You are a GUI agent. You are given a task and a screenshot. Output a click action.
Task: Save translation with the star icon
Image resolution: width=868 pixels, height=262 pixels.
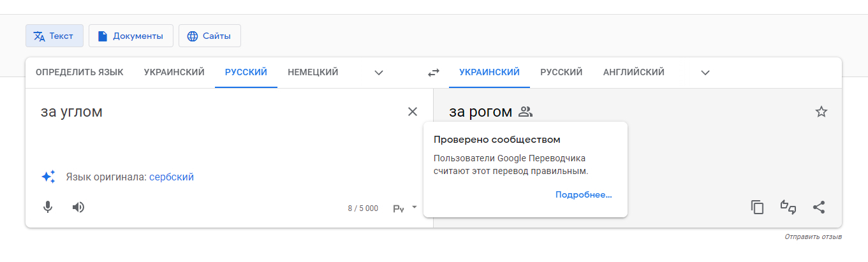tap(821, 112)
